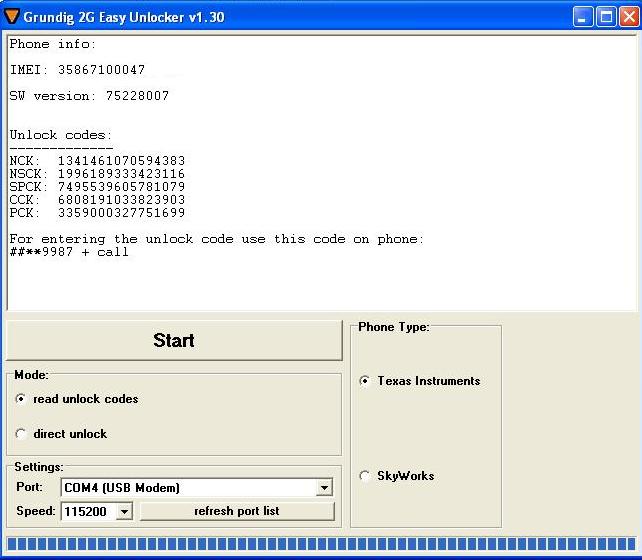642x560 pixels.
Task: Click the 'Phone info:' heading line
Action: (53, 44)
